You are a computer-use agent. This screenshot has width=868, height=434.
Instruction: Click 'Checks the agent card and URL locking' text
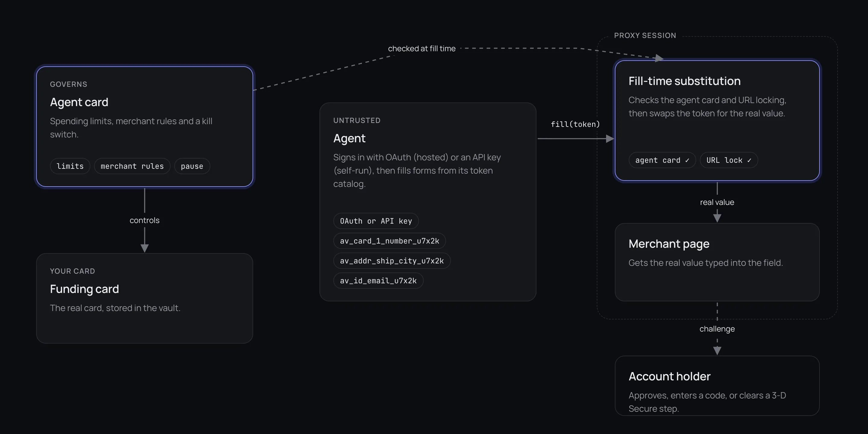pyautogui.click(x=707, y=106)
